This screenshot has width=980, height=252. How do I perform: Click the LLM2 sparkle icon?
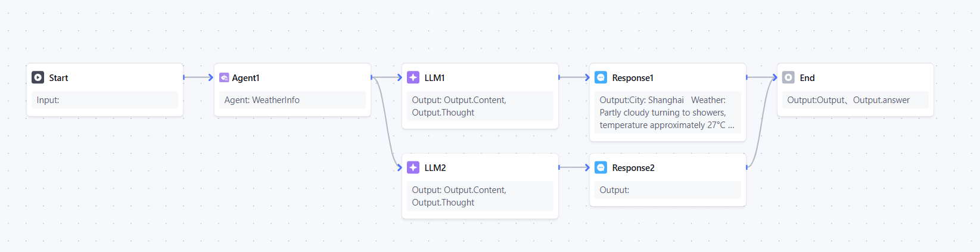tap(413, 167)
